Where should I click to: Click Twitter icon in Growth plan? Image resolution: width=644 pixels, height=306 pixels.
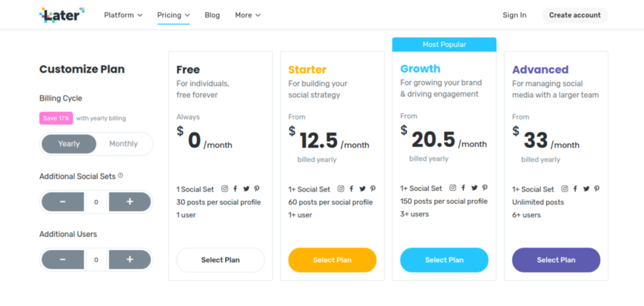click(x=474, y=188)
